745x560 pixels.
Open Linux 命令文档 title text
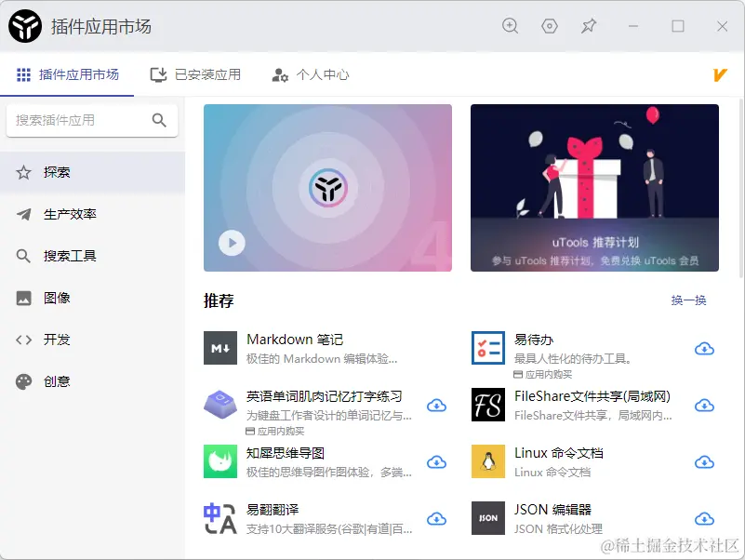[559, 453]
